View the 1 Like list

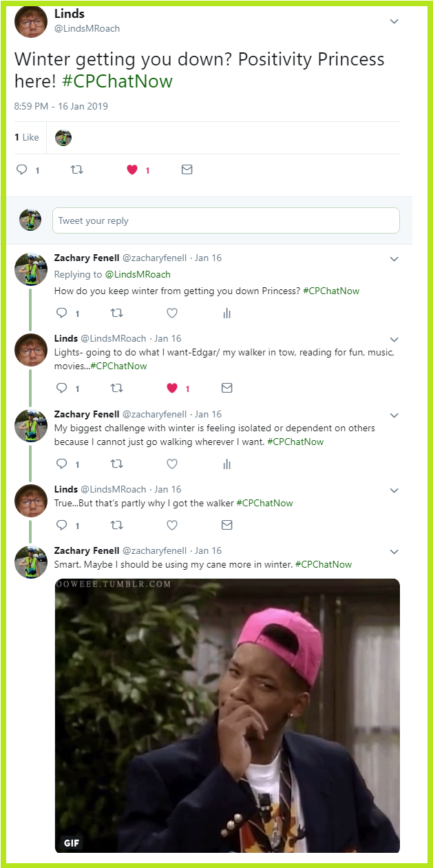[27, 137]
